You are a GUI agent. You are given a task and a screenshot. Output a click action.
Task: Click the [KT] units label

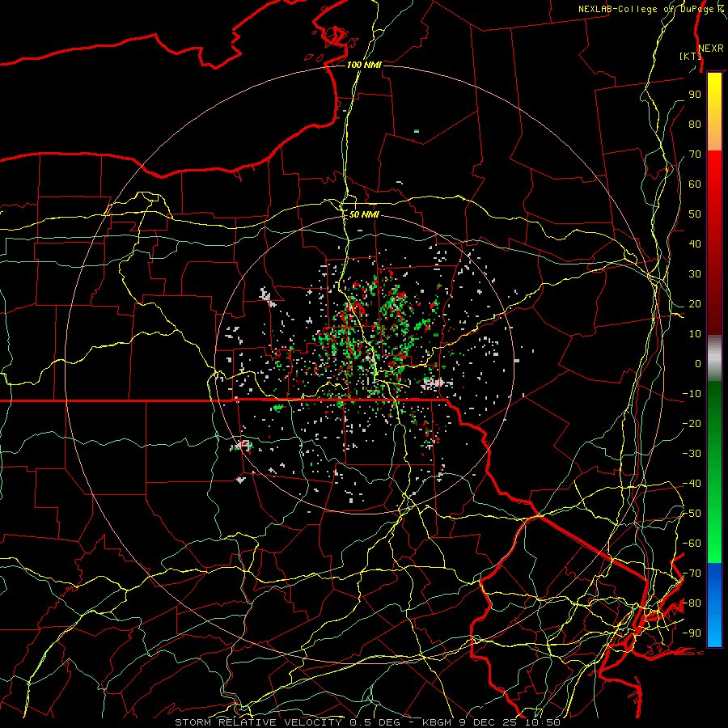tap(690, 56)
